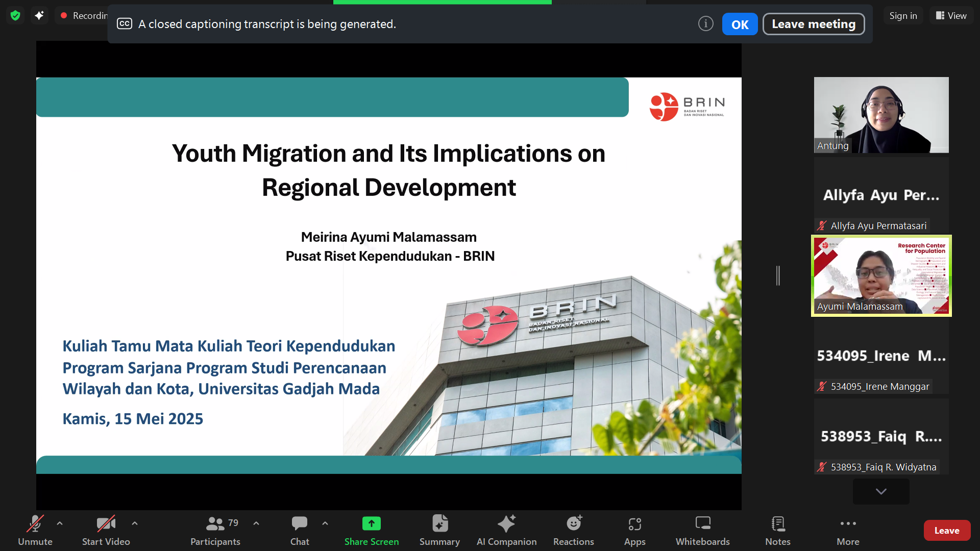Viewport: 980px width, 551px height.
Task: Click the text 'Pusat Riset Kependudukan - BRIN'
Action: click(390, 256)
